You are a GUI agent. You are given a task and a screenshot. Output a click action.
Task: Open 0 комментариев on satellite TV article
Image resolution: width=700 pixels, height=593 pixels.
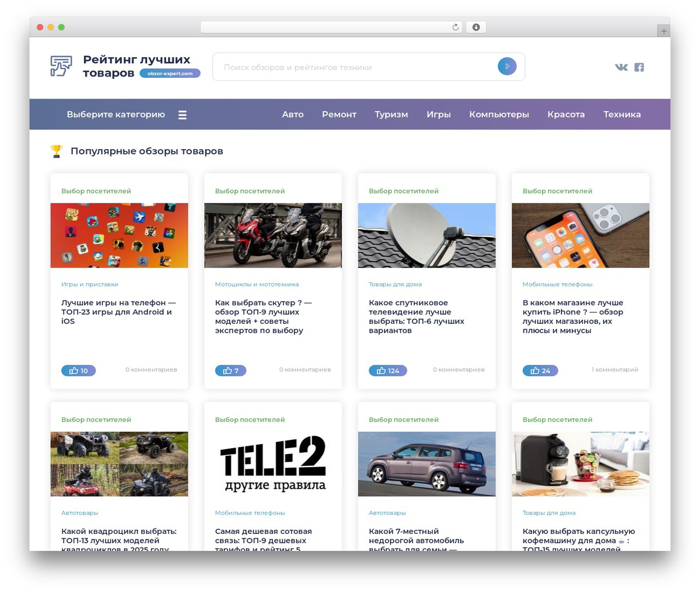tap(459, 370)
